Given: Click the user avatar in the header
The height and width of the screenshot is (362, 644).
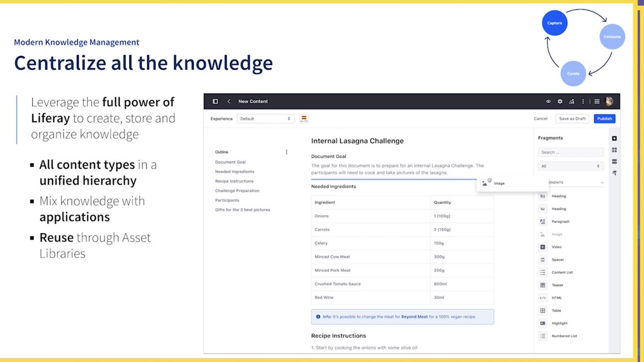Looking at the screenshot, I should [609, 101].
